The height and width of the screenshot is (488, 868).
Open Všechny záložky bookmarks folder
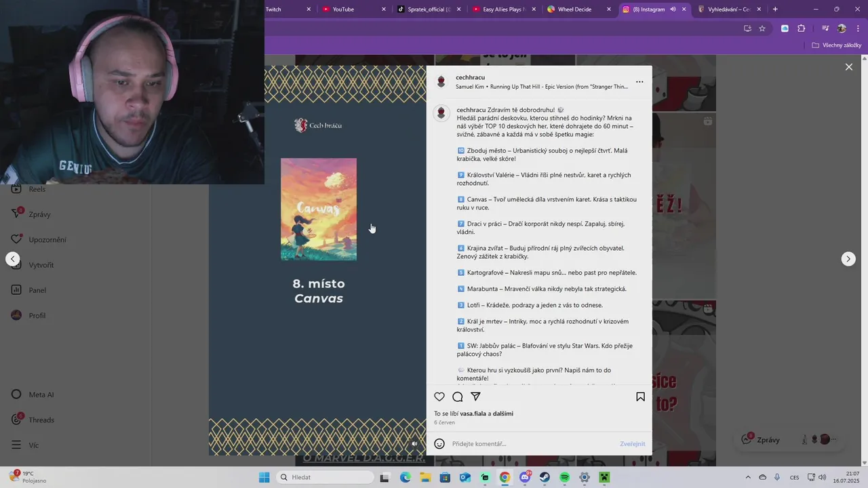point(837,45)
